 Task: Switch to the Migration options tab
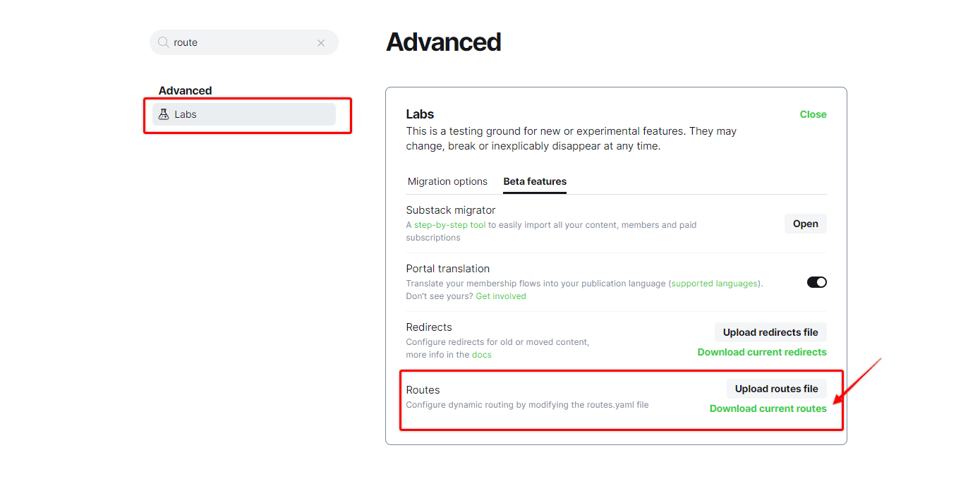coord(447,181)
